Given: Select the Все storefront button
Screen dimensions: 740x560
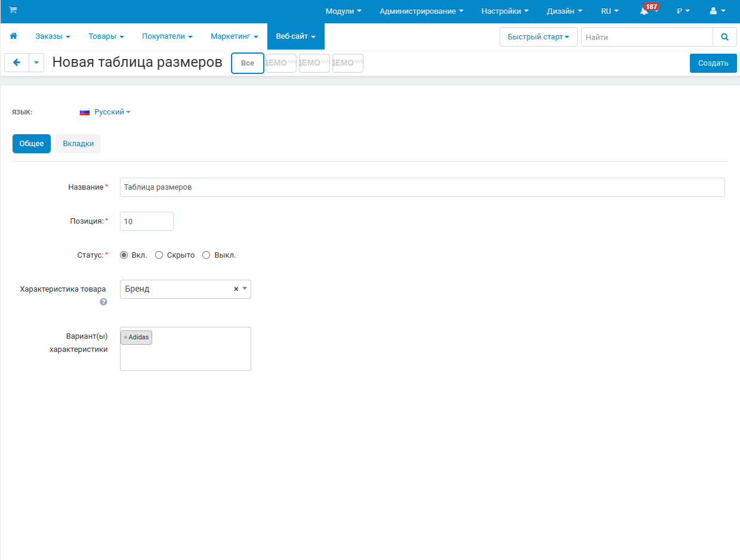Looking at the screenshot, I should coord(248,63).
